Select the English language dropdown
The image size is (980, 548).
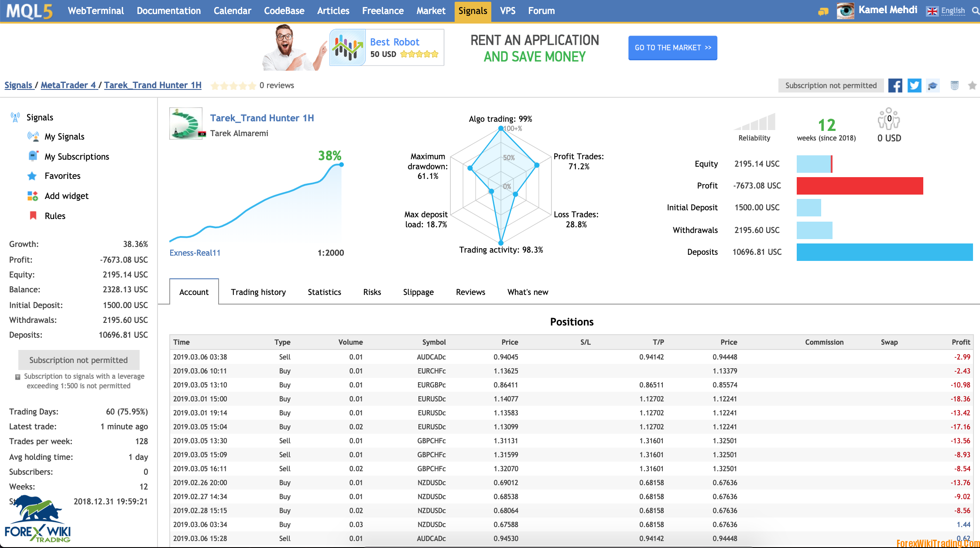coord(953,11)
